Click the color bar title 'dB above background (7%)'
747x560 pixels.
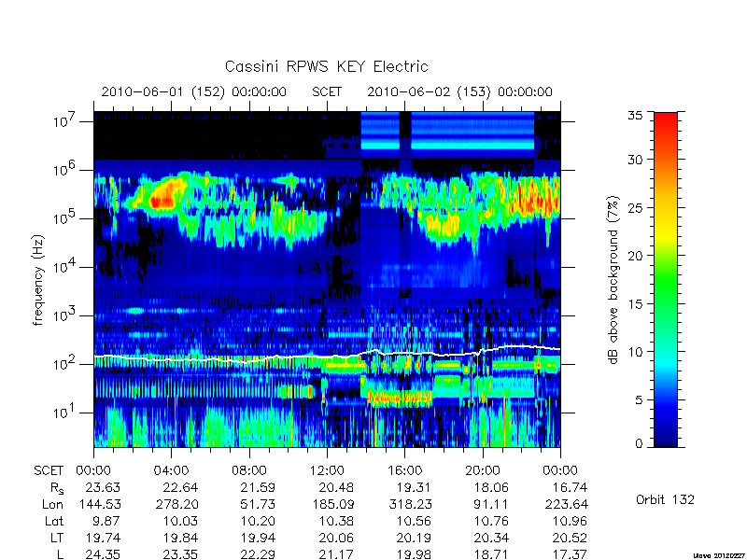tap(613, 280)
